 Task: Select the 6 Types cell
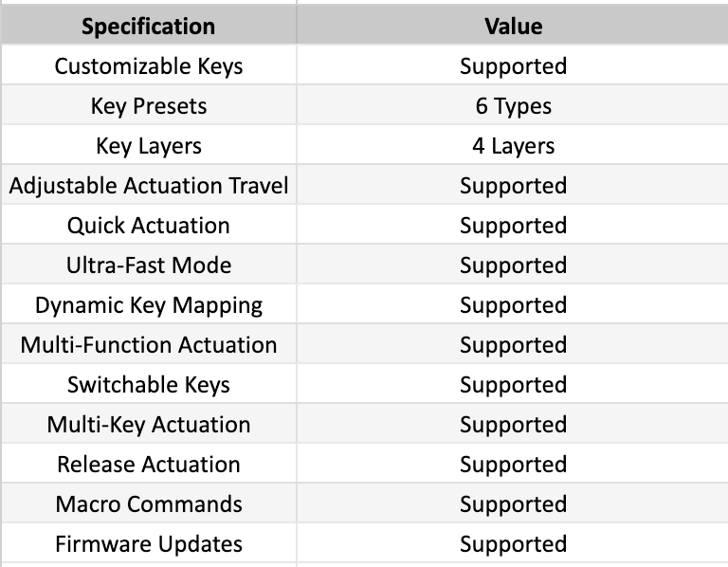[x=513, y=106]
